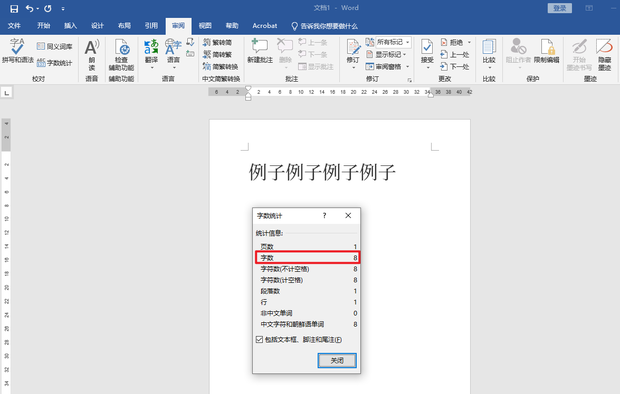Click the 审阅窗格 reviewing pane icon
Screen dimensions: 620x394
[370, 66]
